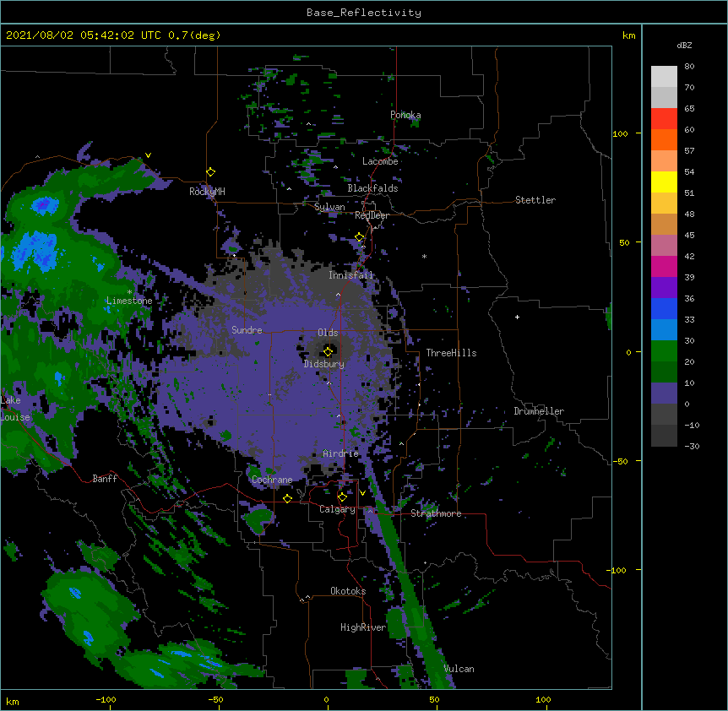This screenshot has height=711, width=728.
Task: Click the RockyMH label
Action: (207, 192)
